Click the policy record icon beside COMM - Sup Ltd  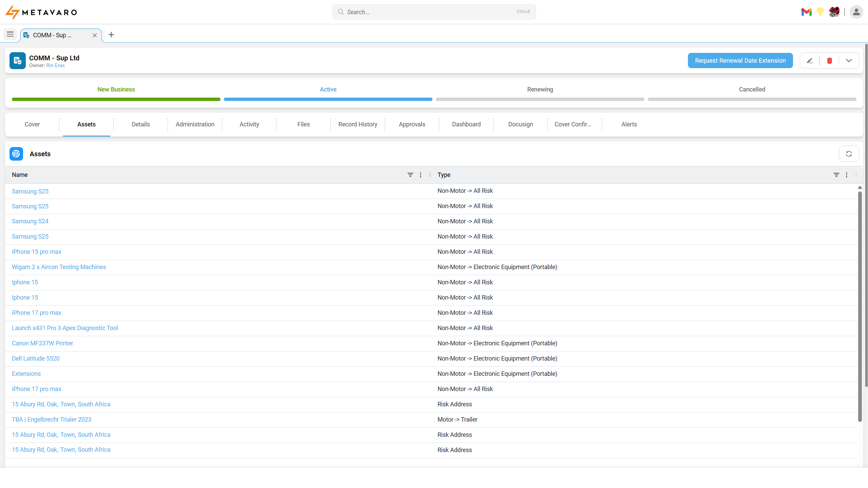pyautogui.click(x=18, y=61)
